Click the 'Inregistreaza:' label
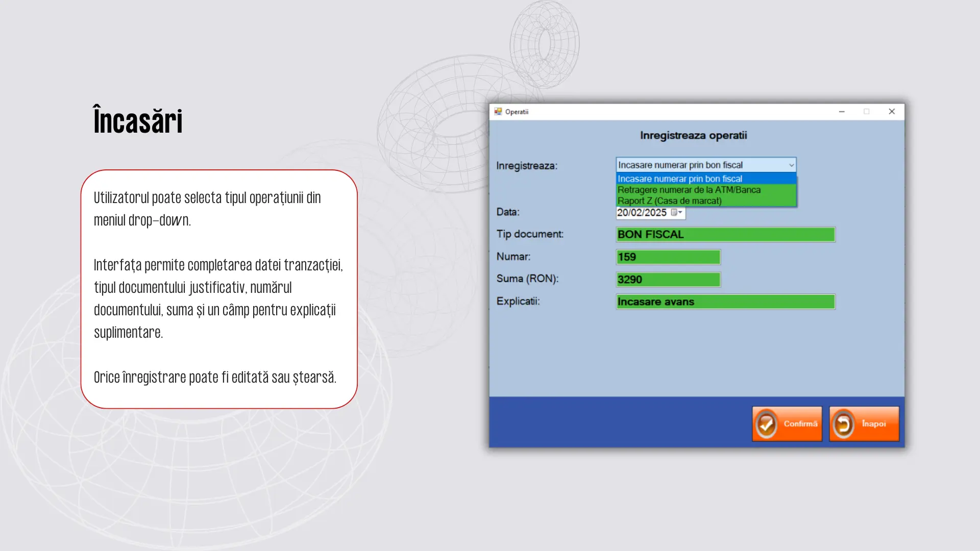The image size is (980, 551). click(527, 166)
